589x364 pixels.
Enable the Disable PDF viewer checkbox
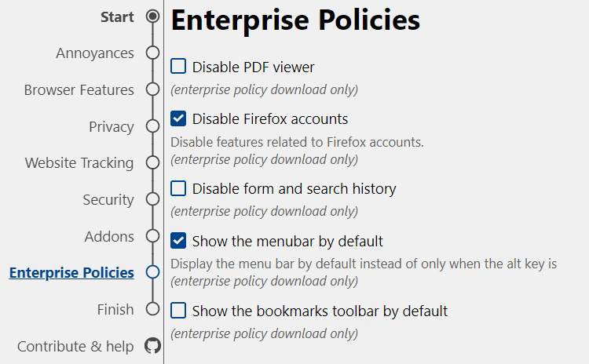coord(179,67)
